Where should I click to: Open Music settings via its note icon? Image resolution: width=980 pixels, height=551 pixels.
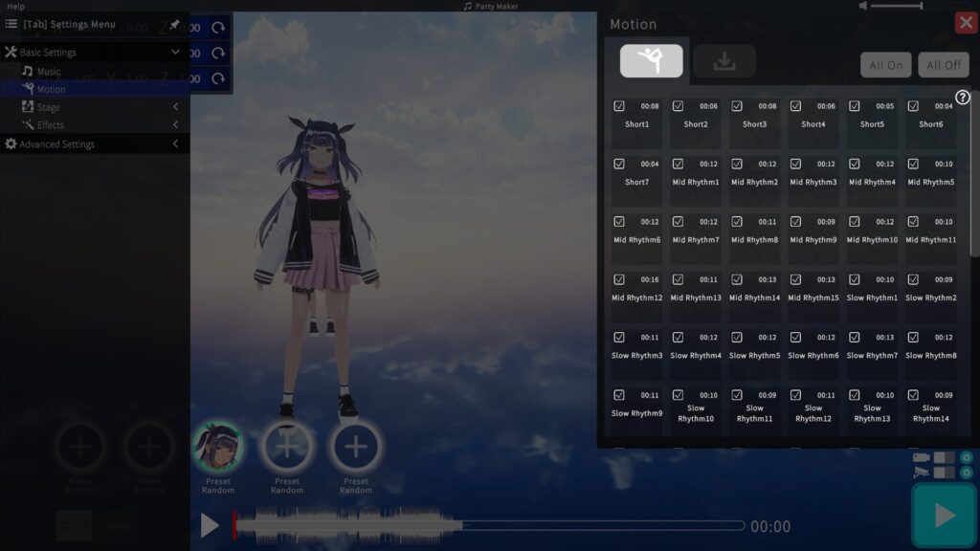[x=28, y=71]
